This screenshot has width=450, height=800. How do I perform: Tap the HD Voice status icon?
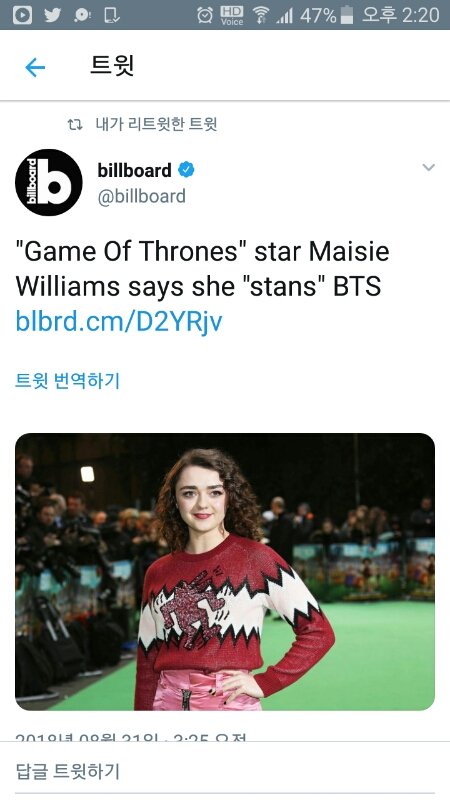[232, 15]
